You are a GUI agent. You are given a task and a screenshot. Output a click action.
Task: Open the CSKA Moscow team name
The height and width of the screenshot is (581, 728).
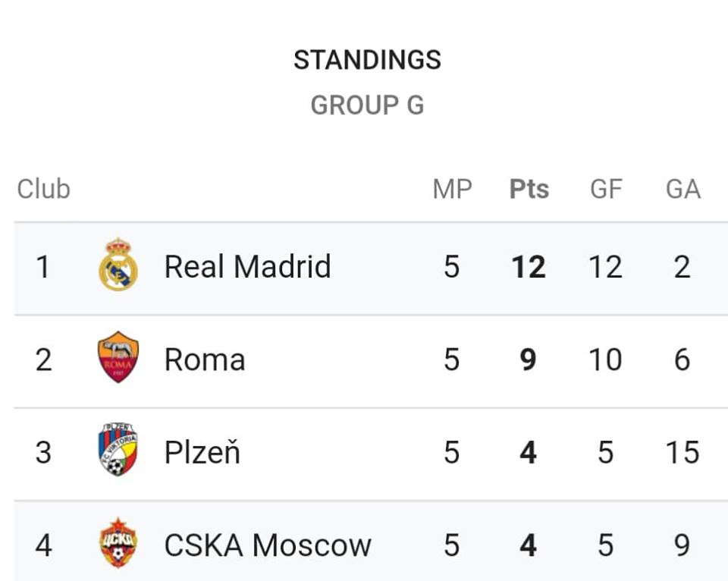pyautogui.click(x=268, y=545)
